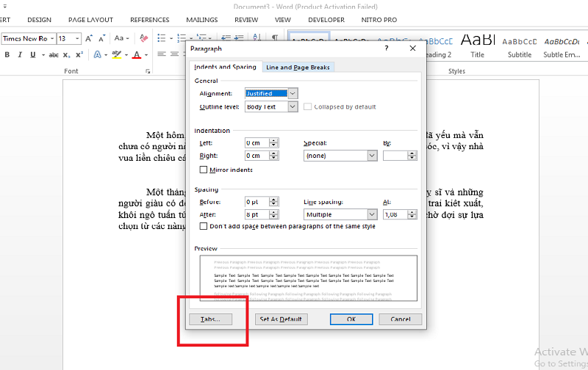Open Alignment dropdown showing Justified
Image resolution: width=588 pixels, height=370 pixels.
tap(293, 94)
